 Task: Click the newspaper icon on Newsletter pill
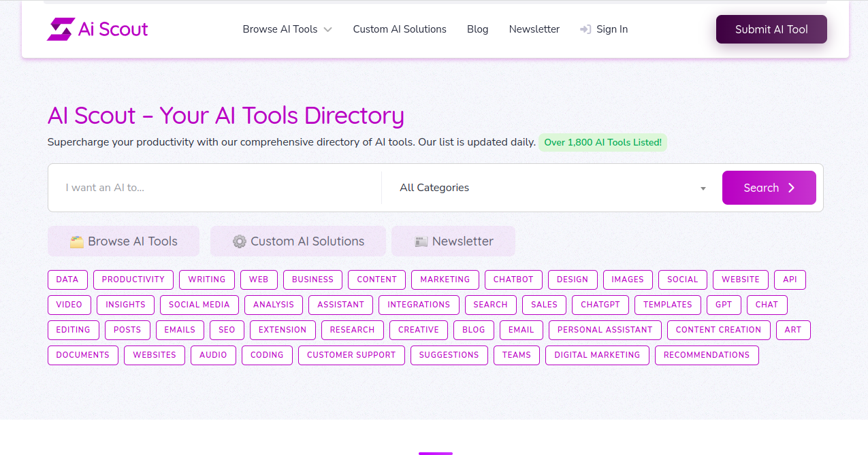pyautogui.click(x=421, y=241)
